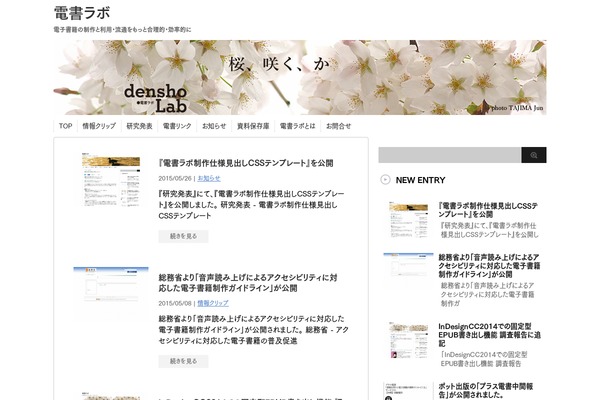Click the お知らせ category link under 2015/05/26
600x400 pixels.
click(x=209, y=178)
